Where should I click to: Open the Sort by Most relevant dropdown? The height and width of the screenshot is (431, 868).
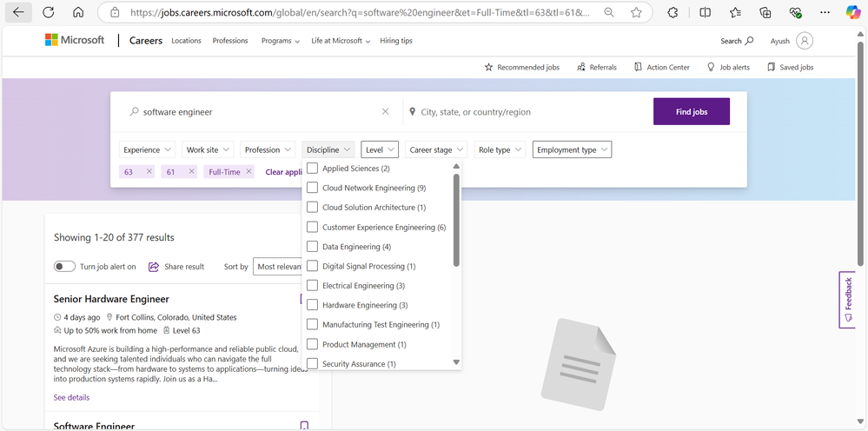coord(280,267)
